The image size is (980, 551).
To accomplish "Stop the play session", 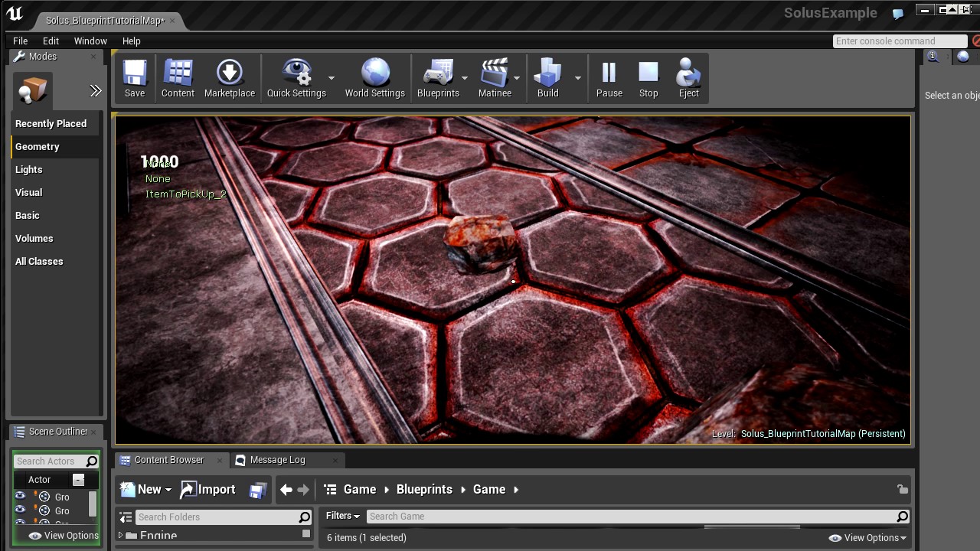I will (x=648, y=78).
